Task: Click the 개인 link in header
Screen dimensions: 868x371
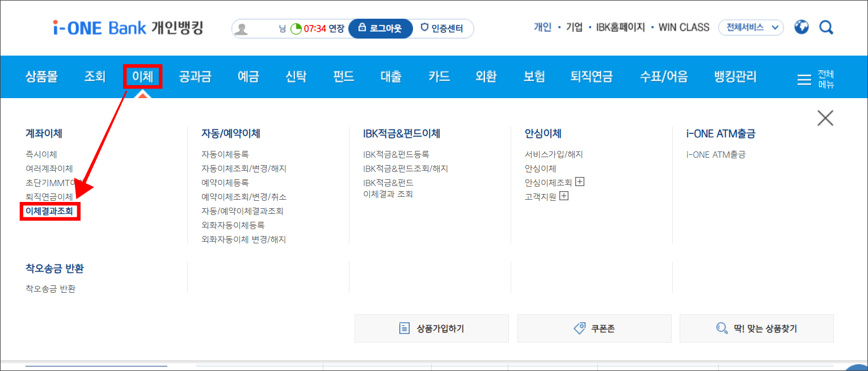Action: [542, 27]
